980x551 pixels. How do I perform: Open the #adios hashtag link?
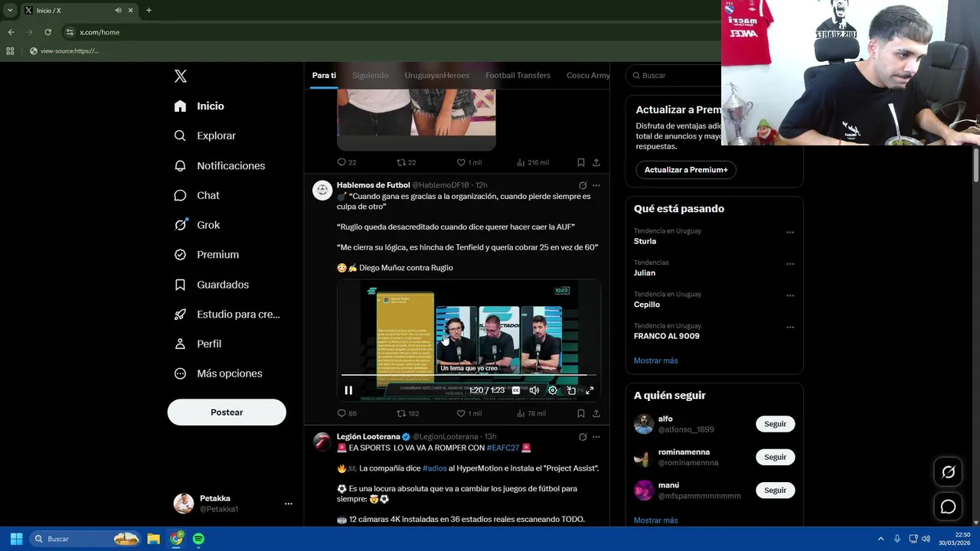[434, 468]
